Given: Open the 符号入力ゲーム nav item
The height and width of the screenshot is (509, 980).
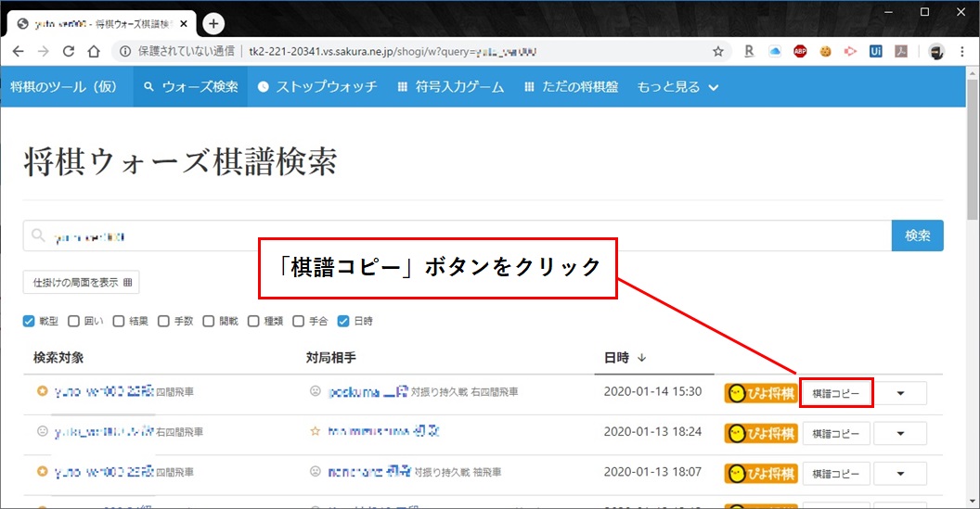Looking at the screenshot, I should point(451,87).
